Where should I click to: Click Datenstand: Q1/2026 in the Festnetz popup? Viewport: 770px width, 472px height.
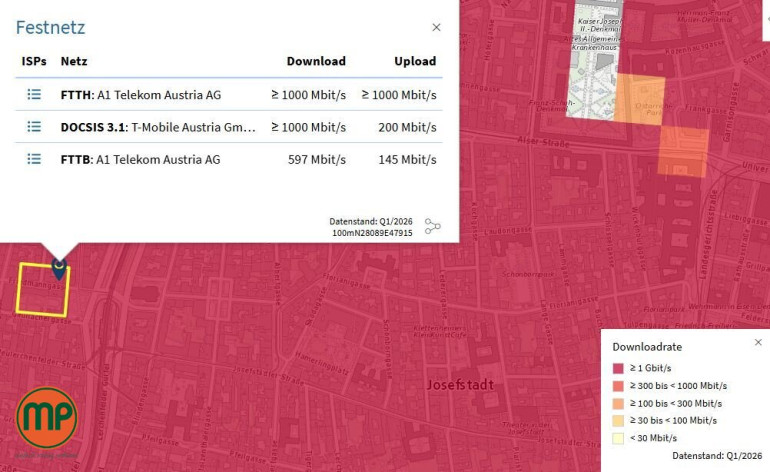coord(371,222)
